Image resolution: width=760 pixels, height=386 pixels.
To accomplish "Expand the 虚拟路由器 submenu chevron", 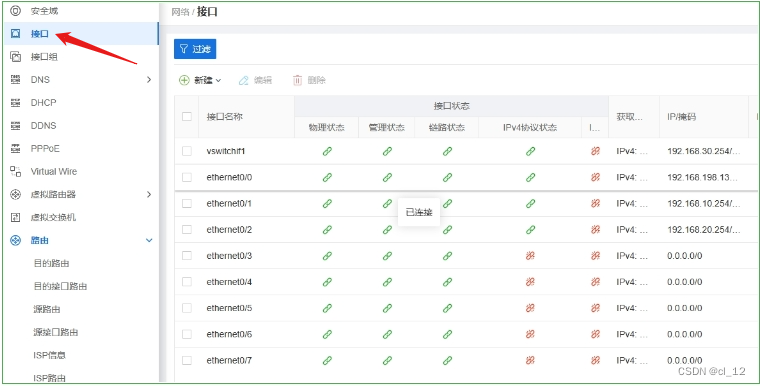I will pyautogui.click(x=149, y=194).
